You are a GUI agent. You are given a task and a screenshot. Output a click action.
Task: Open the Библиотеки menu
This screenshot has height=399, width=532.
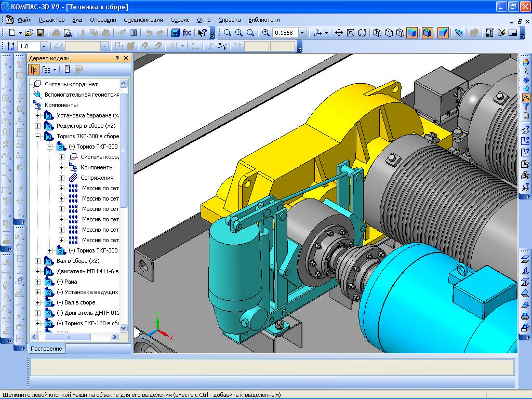pos(263,20)
